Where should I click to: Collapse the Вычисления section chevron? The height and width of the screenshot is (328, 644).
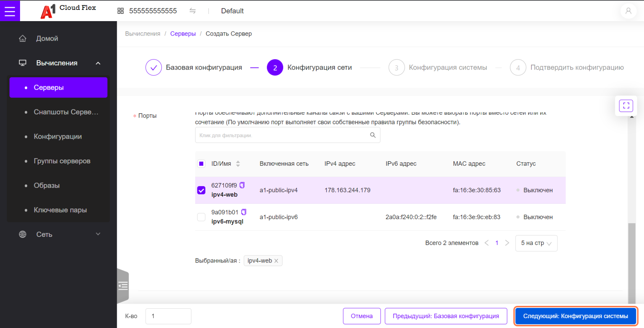click(x=98, y=63)
